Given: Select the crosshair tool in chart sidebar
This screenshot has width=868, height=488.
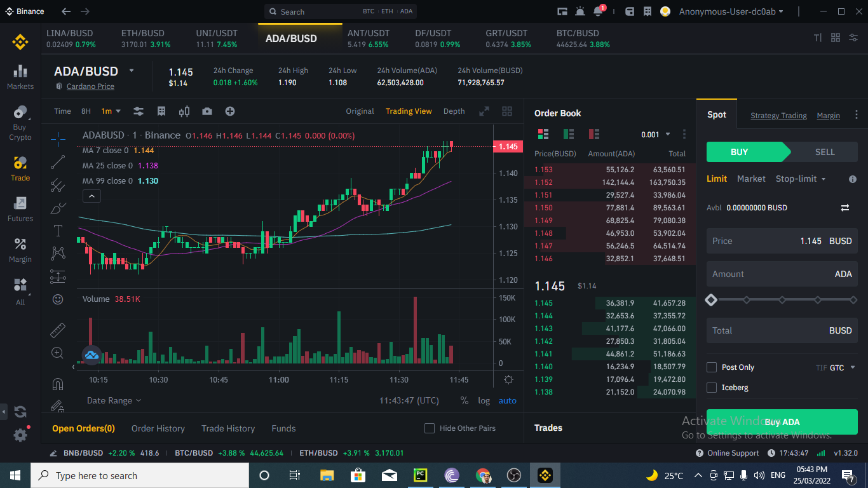Looking at the screenshot, I should [x=57, y=139].
